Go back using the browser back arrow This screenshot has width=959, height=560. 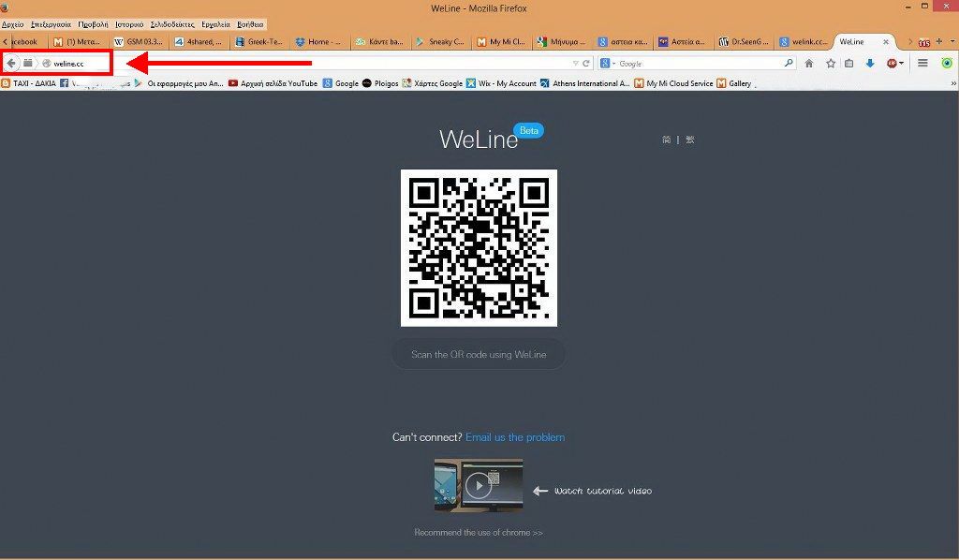11,63
